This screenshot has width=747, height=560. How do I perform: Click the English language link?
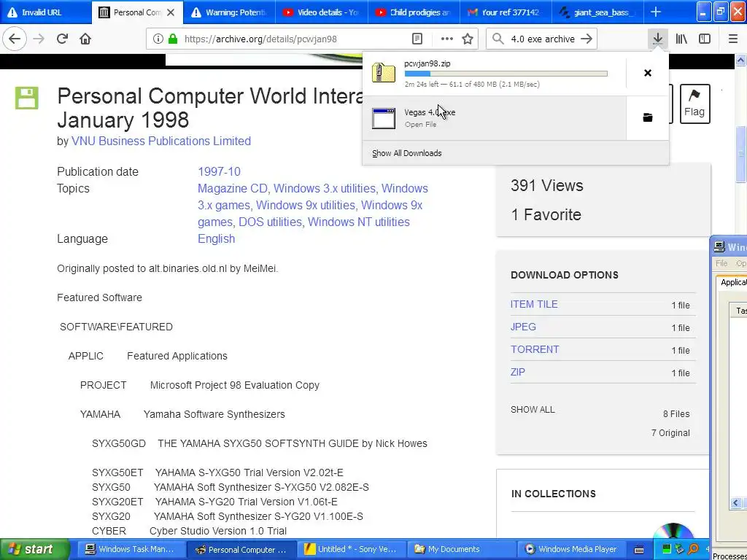(x=216, y=238)
